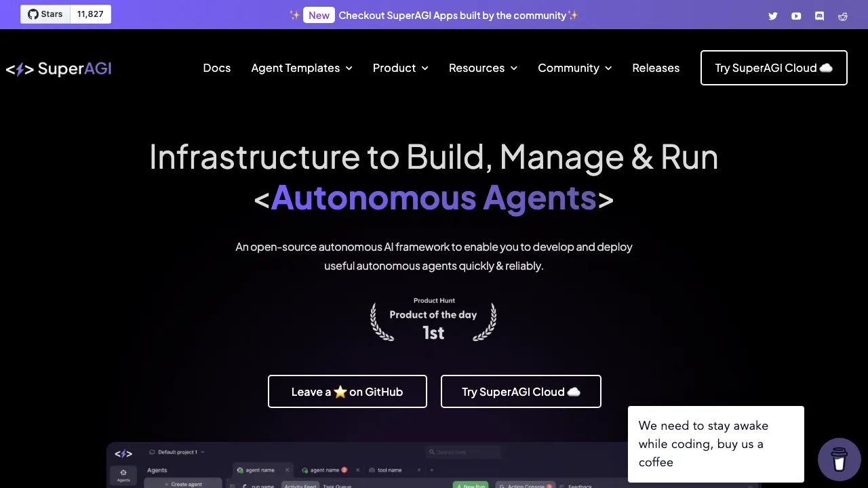Screen dimensions: 868x488
Task: Expand the Product dropdown menu
Action: [401, 68]
